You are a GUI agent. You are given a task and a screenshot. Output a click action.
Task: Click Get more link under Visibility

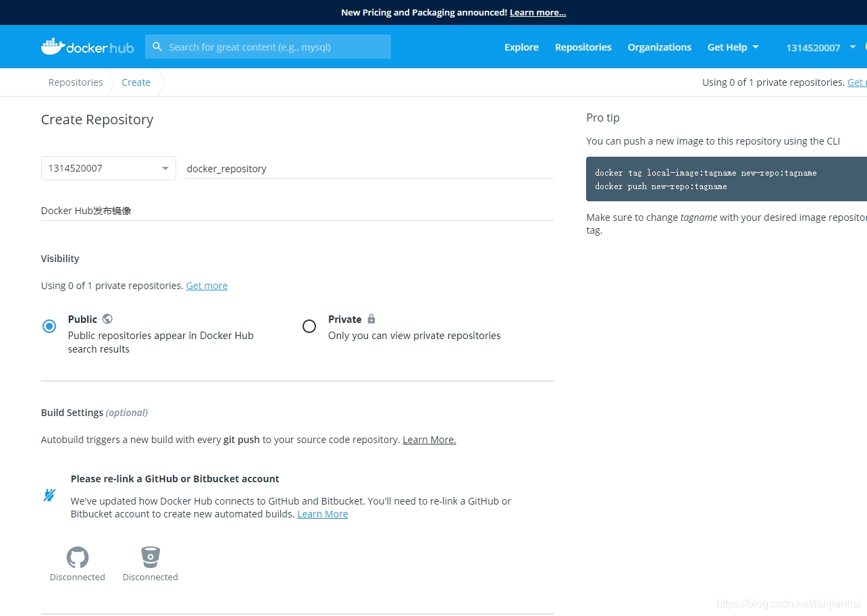coord(207,286)
